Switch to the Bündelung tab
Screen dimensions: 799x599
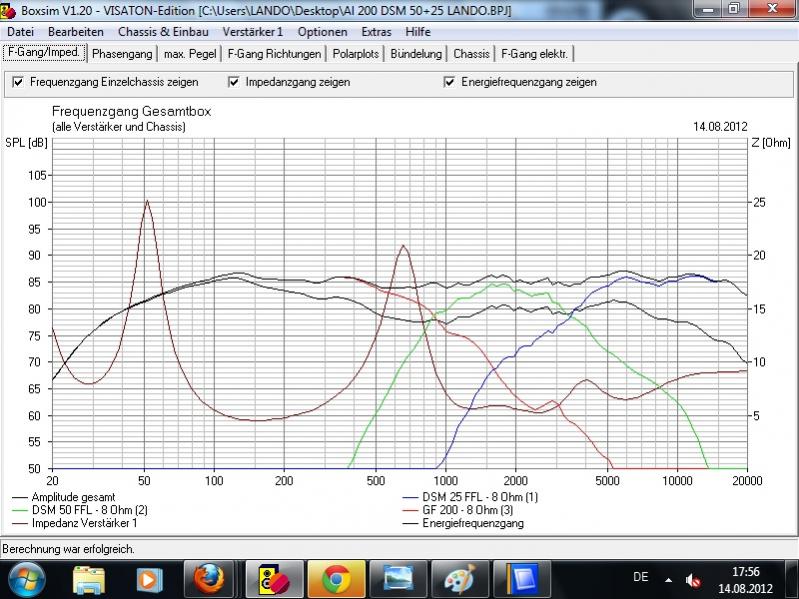(x=416, y=53)
